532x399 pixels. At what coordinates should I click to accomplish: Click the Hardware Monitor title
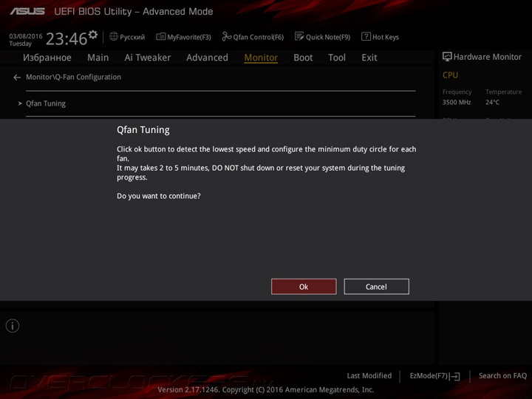(x=488, y=57)
